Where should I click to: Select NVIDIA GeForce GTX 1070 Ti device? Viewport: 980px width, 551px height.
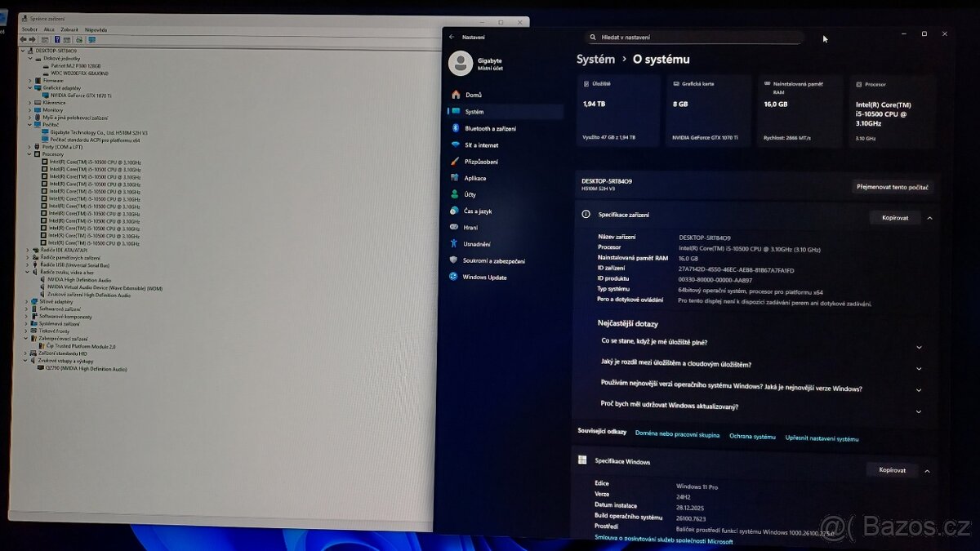coord(81,96)
